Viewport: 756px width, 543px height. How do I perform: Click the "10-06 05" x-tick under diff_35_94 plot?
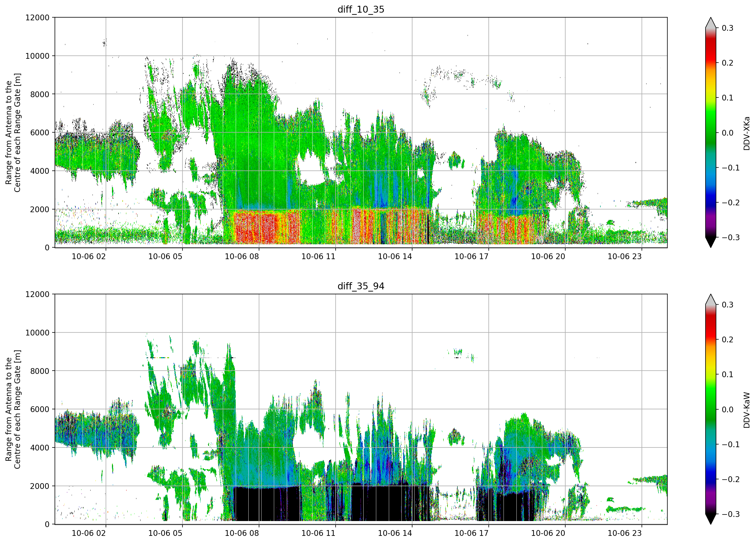click(x=165, y=533)
